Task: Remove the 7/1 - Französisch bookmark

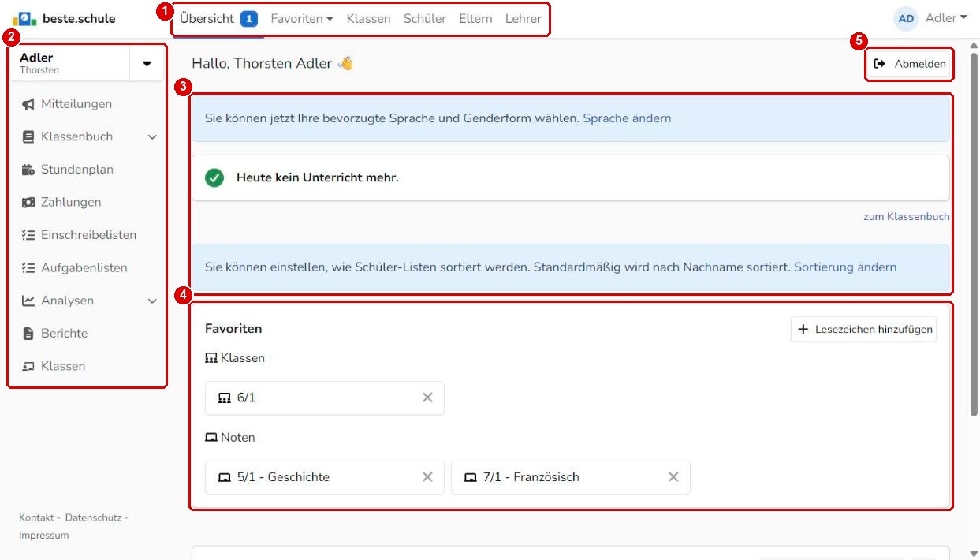Action: tap(673, 477)
